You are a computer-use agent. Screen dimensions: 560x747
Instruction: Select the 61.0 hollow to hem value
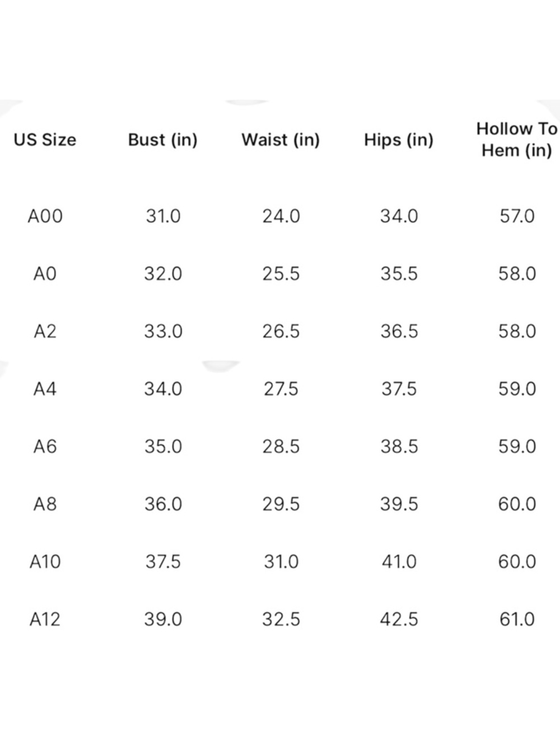517,619
